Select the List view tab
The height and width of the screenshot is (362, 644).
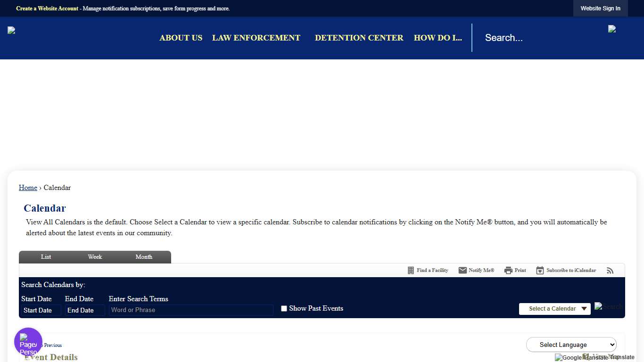point(46,257)
